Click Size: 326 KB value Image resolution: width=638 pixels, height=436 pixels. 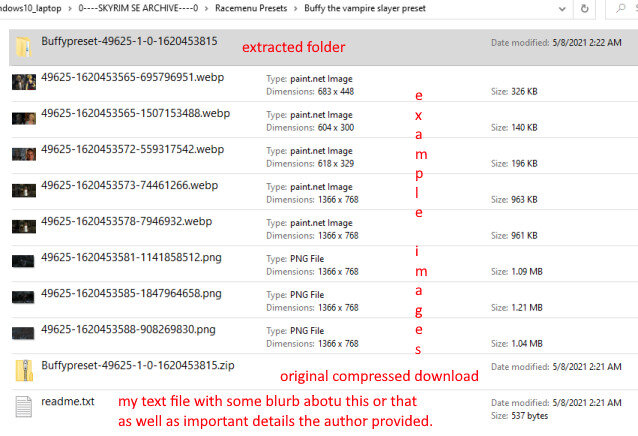(514, 92)
